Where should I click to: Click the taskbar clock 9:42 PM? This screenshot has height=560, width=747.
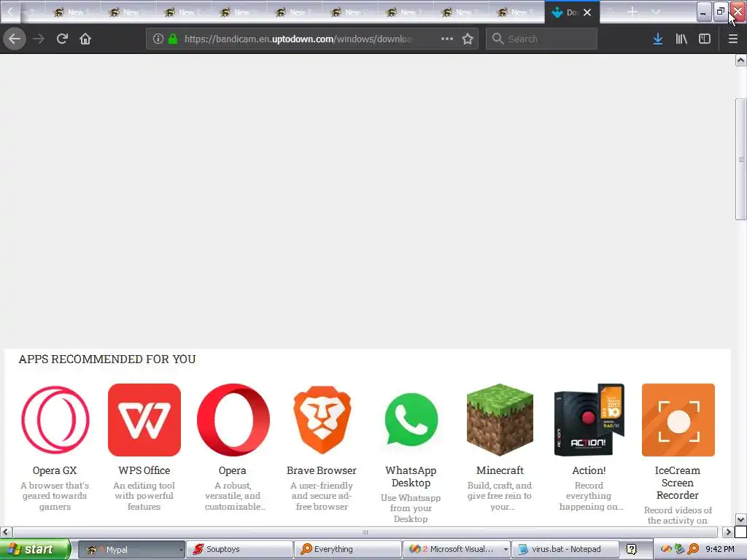(x=720, y=549)
